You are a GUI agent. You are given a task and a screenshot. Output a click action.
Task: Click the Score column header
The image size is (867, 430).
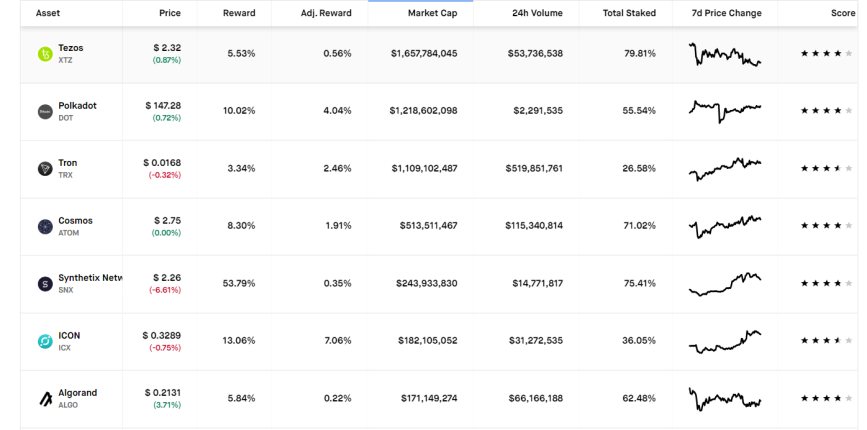point(843,13)
